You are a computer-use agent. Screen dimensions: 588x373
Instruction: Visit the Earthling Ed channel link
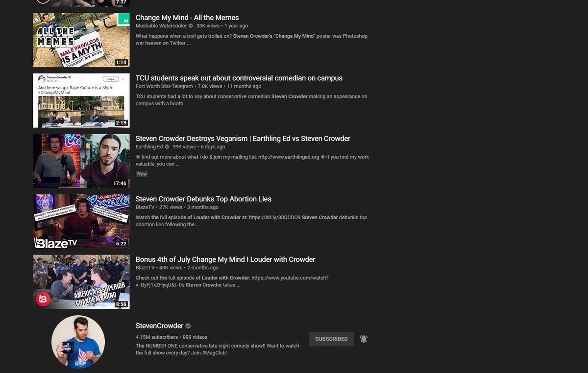(x=149, y=147)
